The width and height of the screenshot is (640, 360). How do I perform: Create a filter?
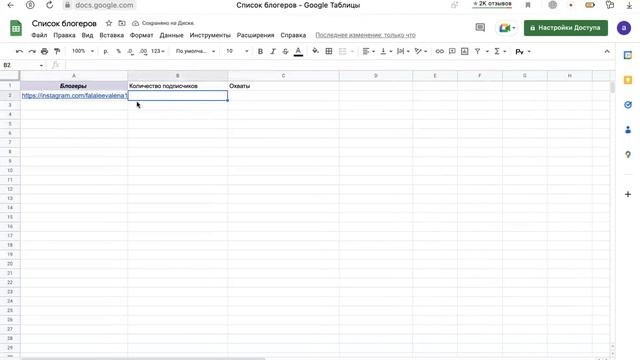pos(477,51)
